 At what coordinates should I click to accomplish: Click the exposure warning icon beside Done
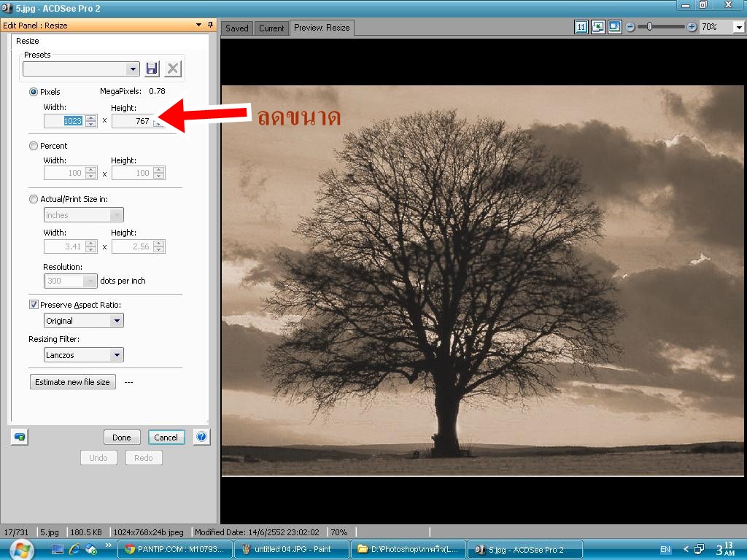(x=20, y=437)
